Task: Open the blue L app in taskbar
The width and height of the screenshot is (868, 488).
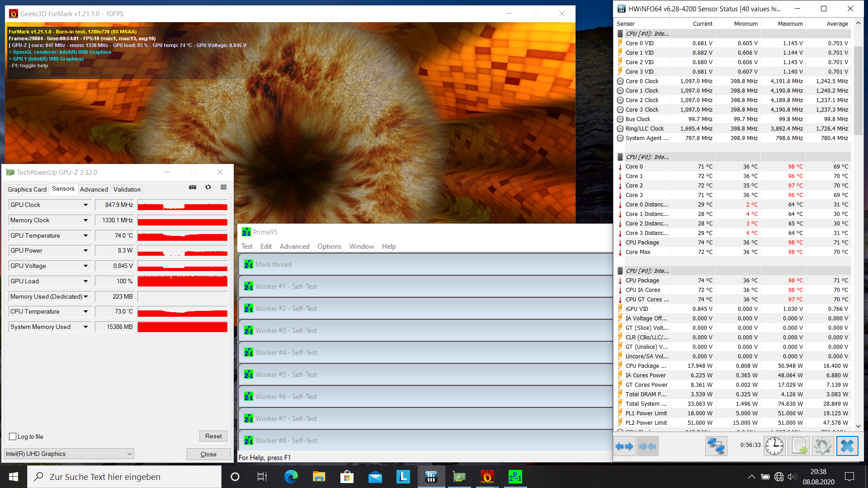Action: pos(403,477)
